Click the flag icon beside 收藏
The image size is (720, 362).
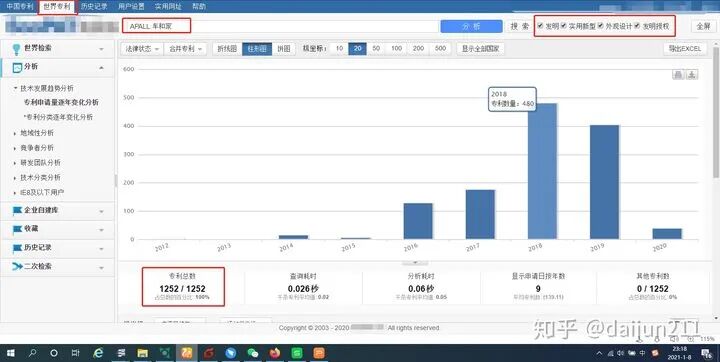click(x=17, y=229)
